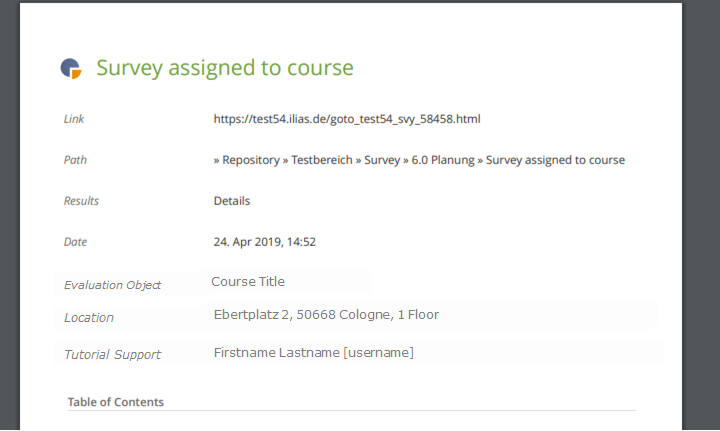The height and width of the screenshot is (431, 720).
Task: Click the Tutorial Support label
Action: (x=112, y=355)
